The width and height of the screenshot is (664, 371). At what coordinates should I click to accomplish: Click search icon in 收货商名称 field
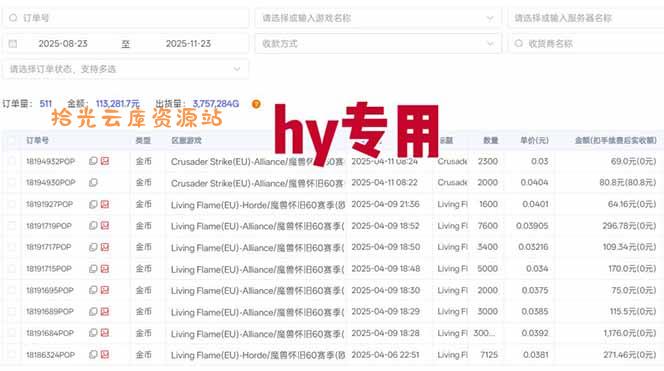click(519, 44)
